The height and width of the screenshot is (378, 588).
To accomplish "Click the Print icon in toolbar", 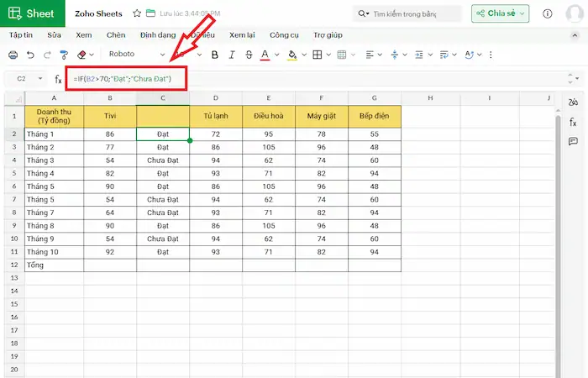I will click(x=13, y=55).
